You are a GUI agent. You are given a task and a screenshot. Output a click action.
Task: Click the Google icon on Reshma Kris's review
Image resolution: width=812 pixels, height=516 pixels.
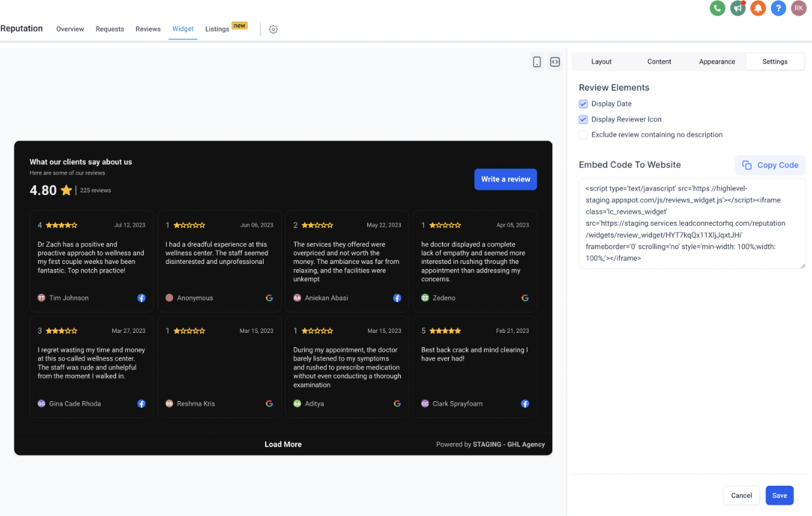269,404
